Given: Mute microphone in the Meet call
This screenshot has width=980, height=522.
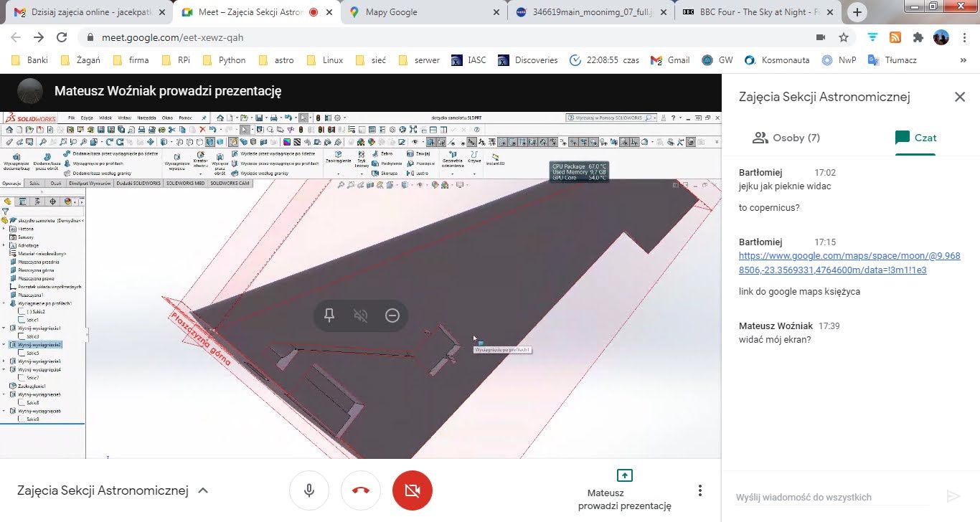Looking at the screenshot, I should tap(309, 490).
